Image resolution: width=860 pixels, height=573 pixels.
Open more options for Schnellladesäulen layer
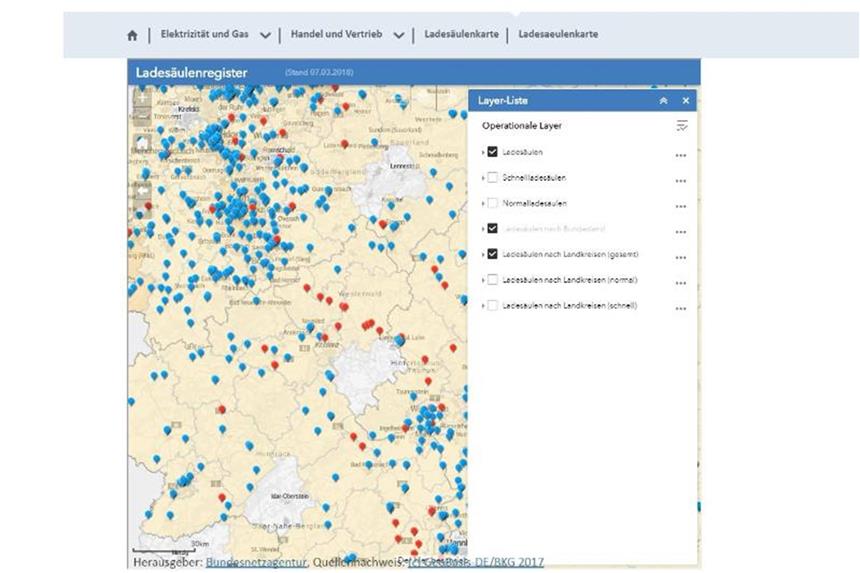681,181
